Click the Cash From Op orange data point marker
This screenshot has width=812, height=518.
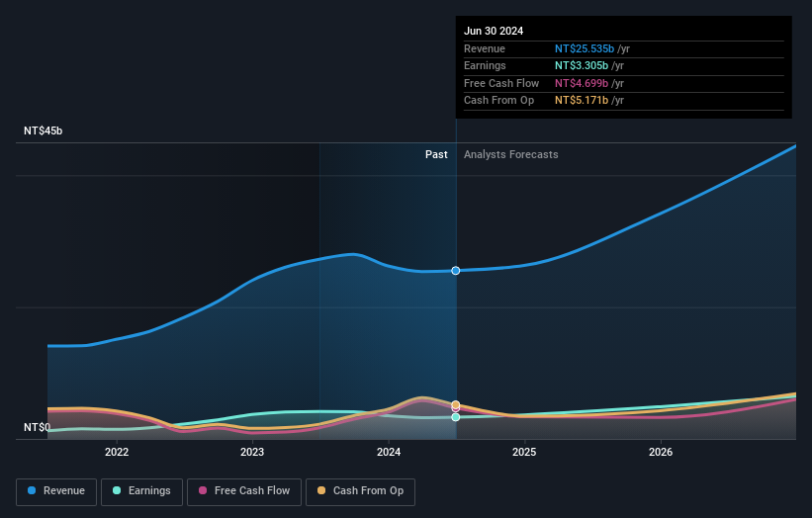456,404
